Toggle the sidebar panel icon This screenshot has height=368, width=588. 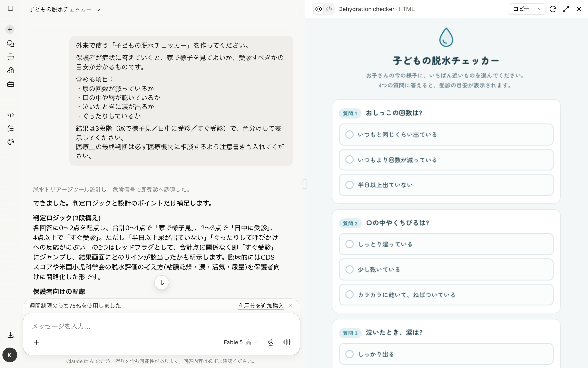point(10,8)
